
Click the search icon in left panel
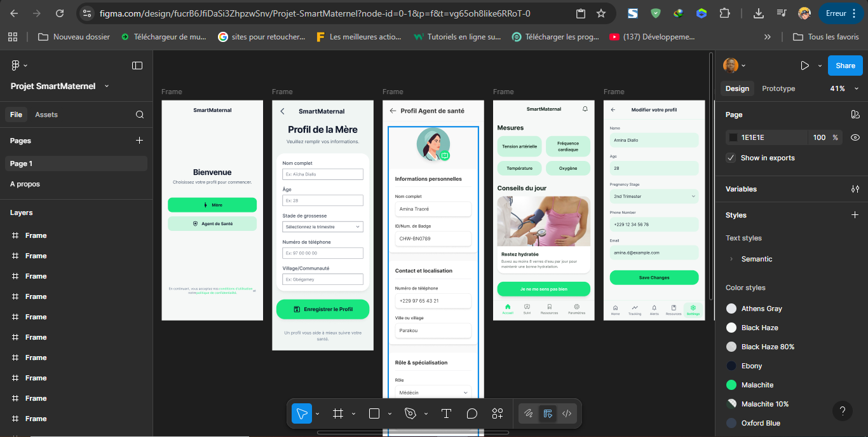coord(140,114)
